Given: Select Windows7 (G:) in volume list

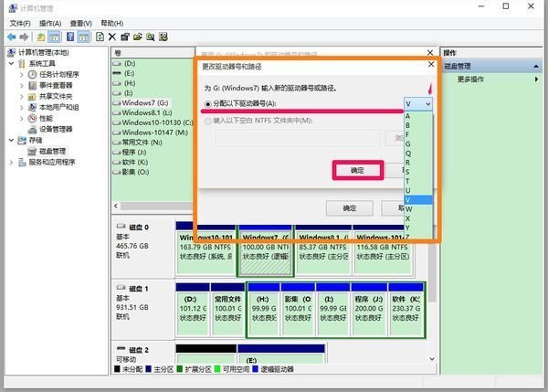Looking at the screenshot, I should pyautogui.click(x=145, y=103).
